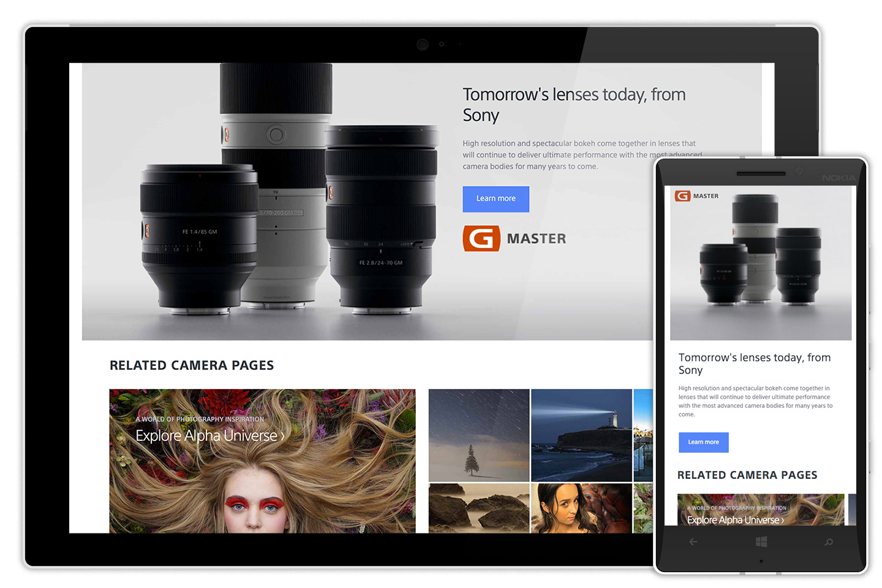The width and height of the screenshot is (882, 588).
Task: Tap the Windows Start button on the phone
Action: (x=761, y=542)
